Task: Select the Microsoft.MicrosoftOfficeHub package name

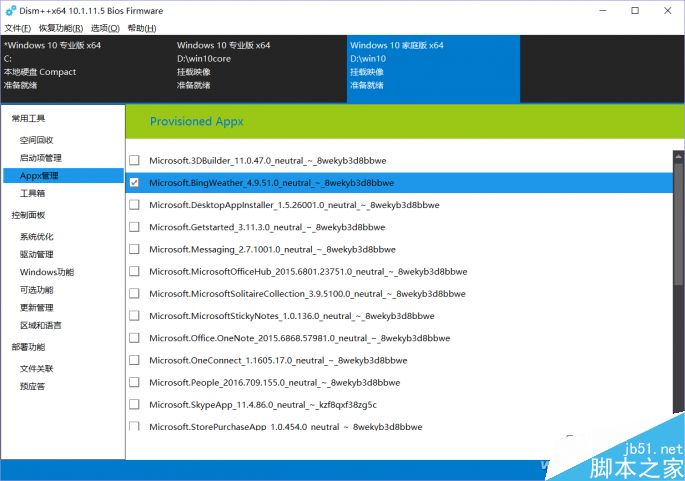Action: pos(308,272)
